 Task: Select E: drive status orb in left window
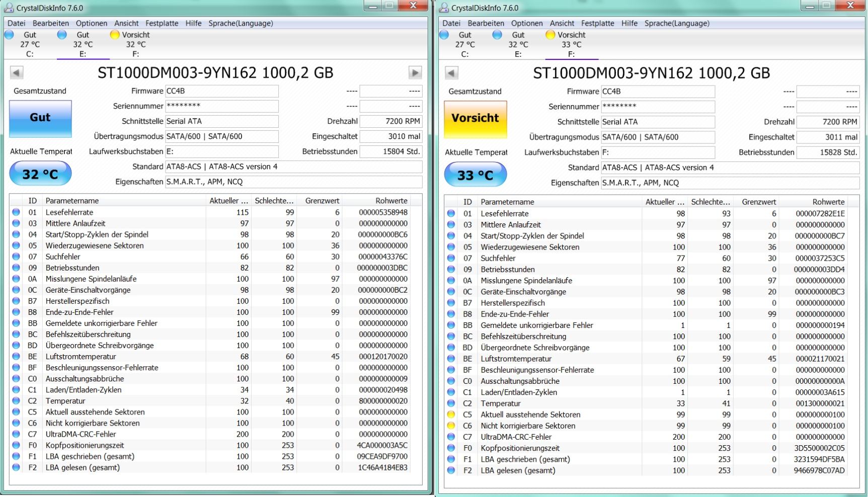[62, 35]
